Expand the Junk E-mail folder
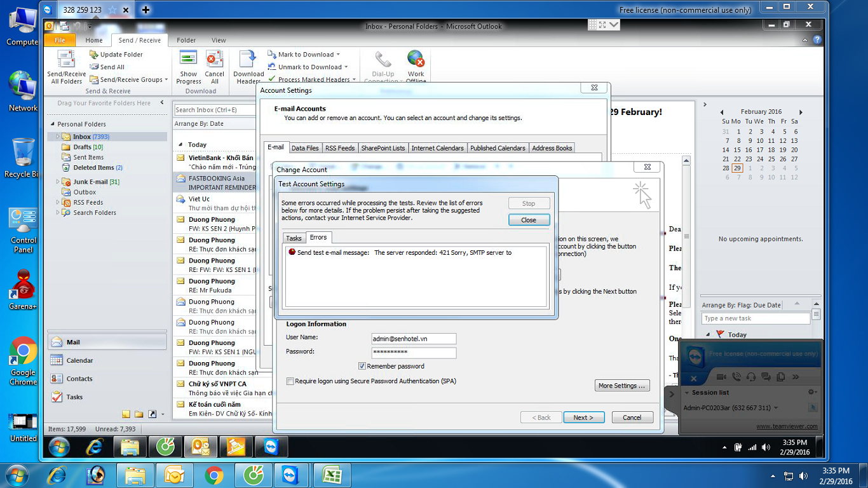This screenshot has width=868, height=488. click(x=58, y=182)
